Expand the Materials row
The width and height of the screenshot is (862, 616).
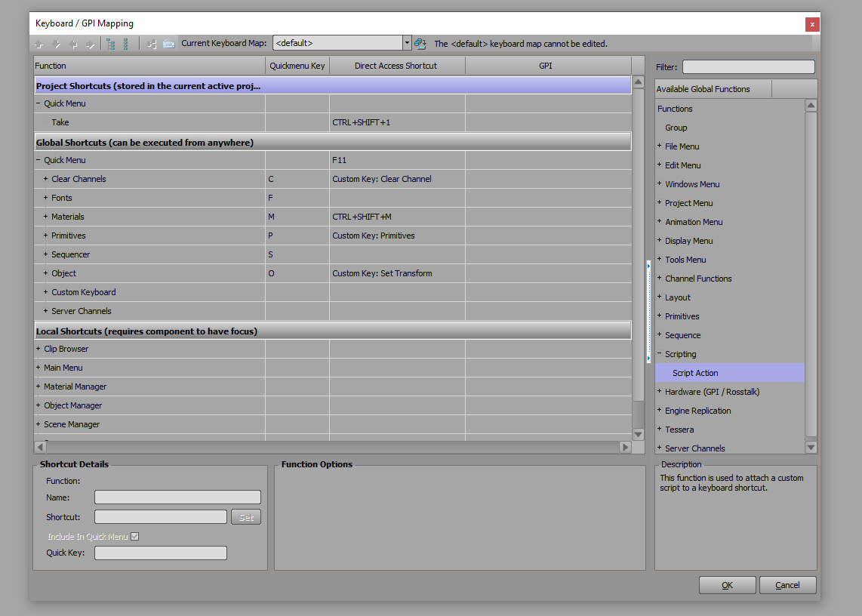tap(45, 216)
